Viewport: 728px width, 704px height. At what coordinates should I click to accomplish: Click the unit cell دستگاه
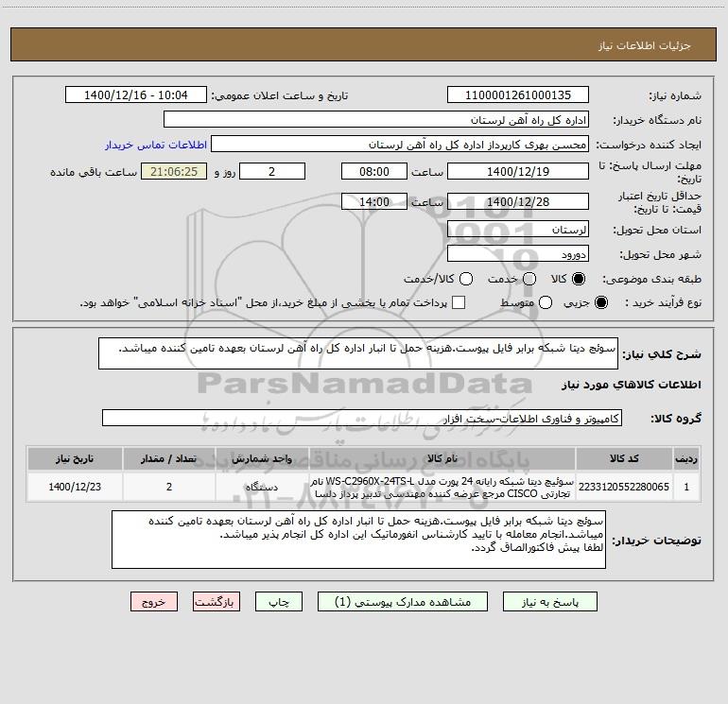pos(262,487)
